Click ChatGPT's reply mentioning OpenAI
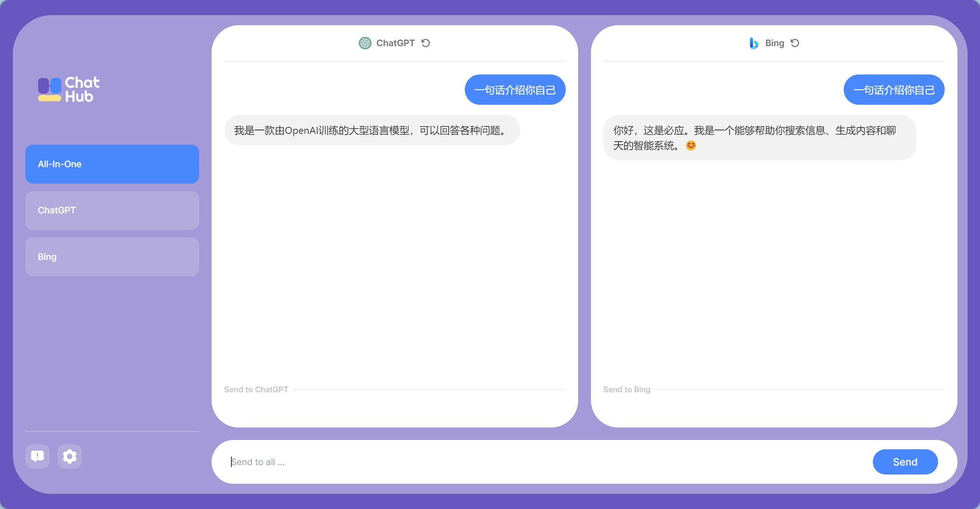This screenshot has height=509, width=980. (x=372, y=130)
